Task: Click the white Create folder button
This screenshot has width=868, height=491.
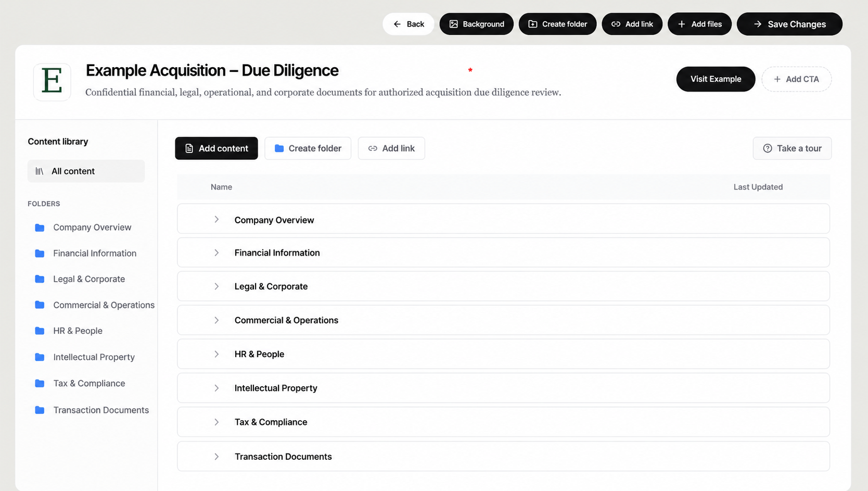Action: (308, 148)
